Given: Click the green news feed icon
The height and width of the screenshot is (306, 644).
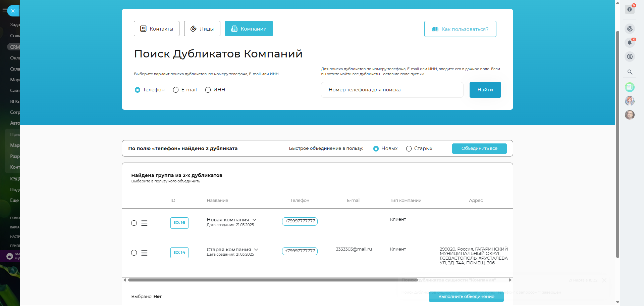Looking at the screenshot, I should 630,87.
